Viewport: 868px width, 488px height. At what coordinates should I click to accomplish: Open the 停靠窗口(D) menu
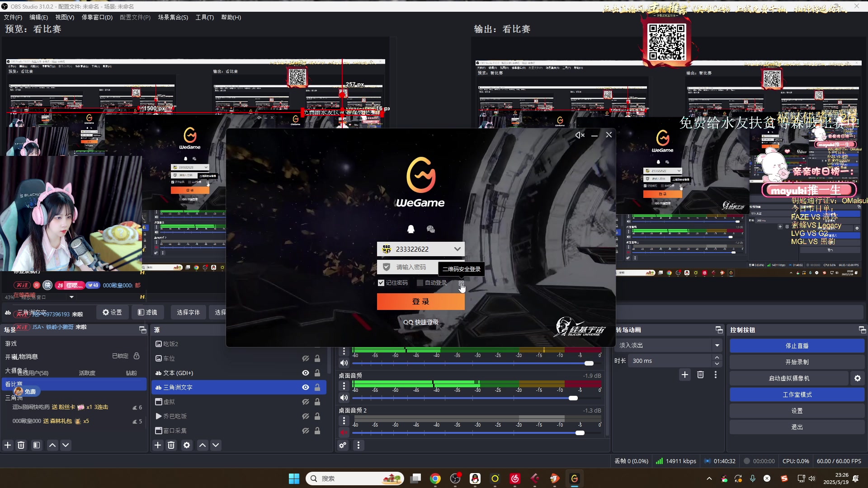[x=97, y=17]
